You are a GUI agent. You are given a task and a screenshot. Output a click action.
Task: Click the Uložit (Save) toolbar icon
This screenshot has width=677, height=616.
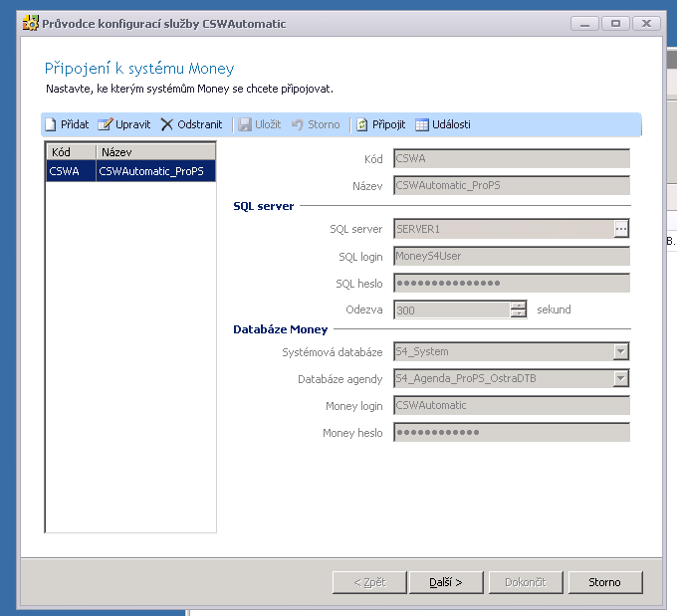coord(245,124)
